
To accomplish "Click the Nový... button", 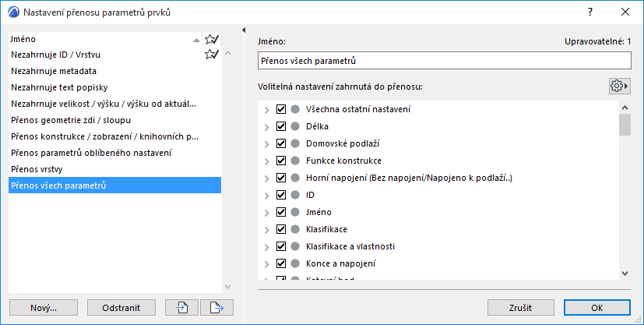I will click(44, 307).
